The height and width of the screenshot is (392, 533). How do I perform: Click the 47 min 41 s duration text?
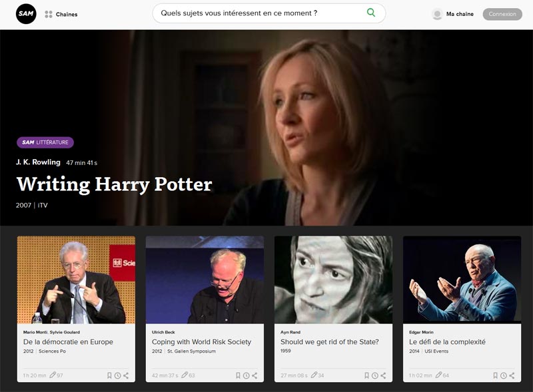point(81,162)
